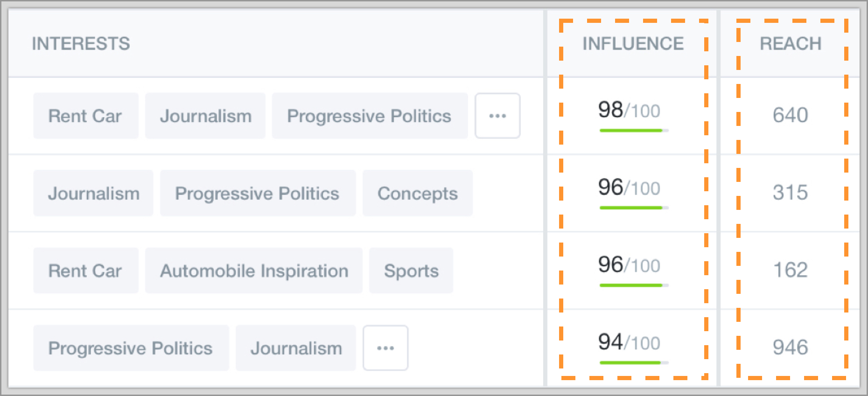Click the reach value 640

tap(790, 115)
